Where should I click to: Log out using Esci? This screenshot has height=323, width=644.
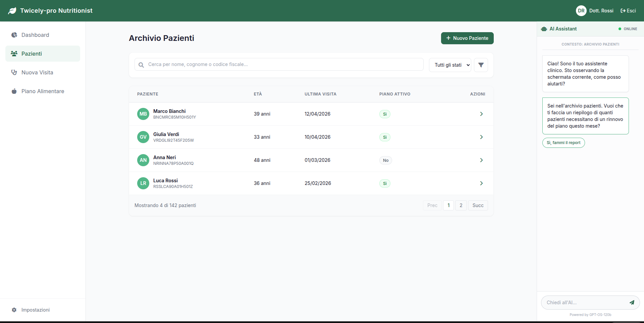click(x=628, y=11)
